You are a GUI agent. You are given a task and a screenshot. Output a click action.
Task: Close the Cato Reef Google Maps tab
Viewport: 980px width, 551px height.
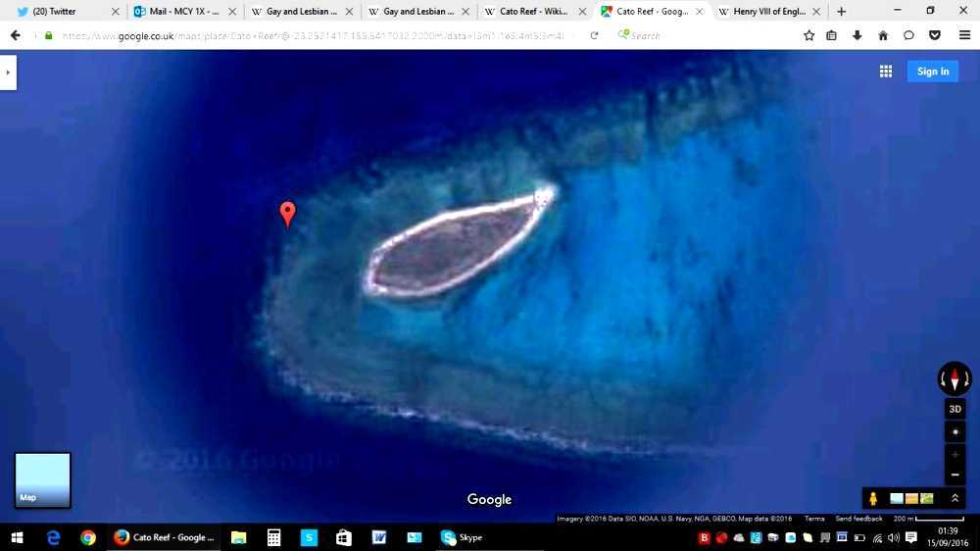click(700, 11)
